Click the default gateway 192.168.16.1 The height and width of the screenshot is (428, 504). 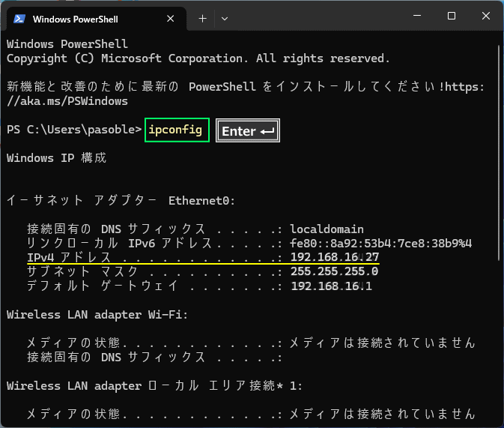coord(331,286)
